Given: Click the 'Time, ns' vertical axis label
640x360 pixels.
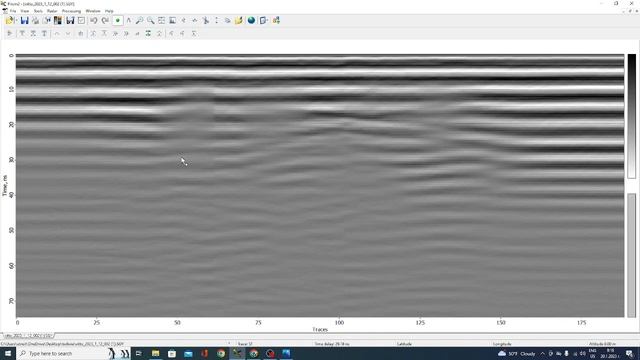Looking at the screenshot, I should tap(5, 186).
